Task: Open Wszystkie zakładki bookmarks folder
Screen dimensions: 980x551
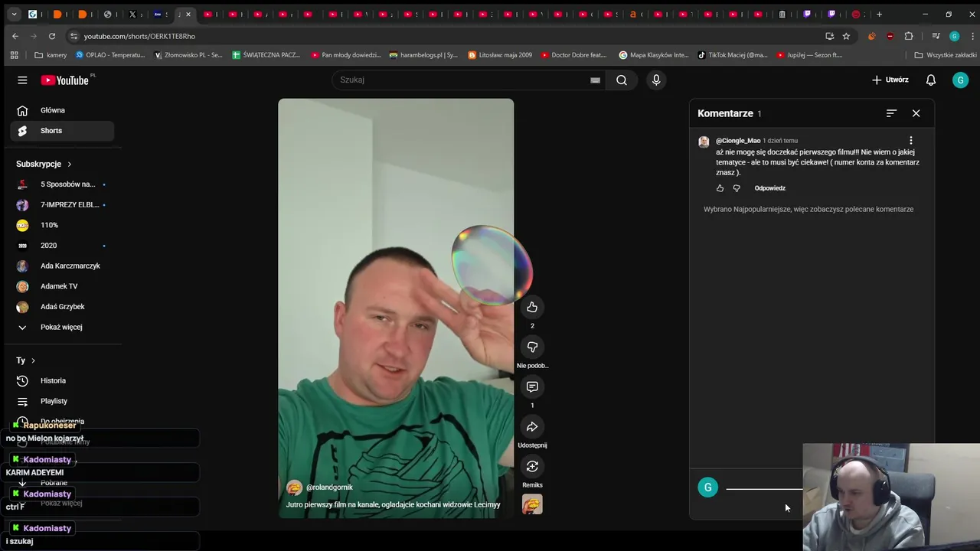Action: click(x=946, y=55)
